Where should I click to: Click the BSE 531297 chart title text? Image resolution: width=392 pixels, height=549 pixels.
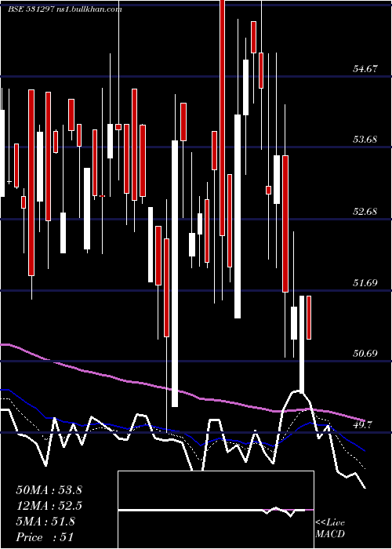tap(31, 9)
